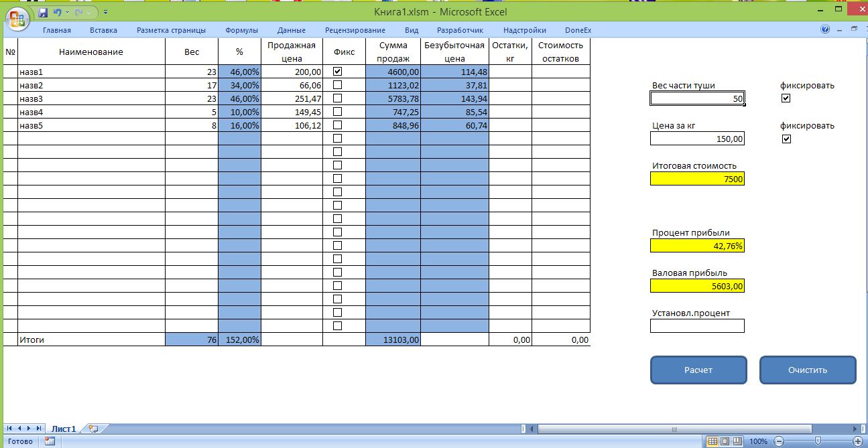The width and height of the screenshot is (868, 448).
Task: Click the Установл.процент input cell
Action: pyautogui.click(x=698, y=326)
